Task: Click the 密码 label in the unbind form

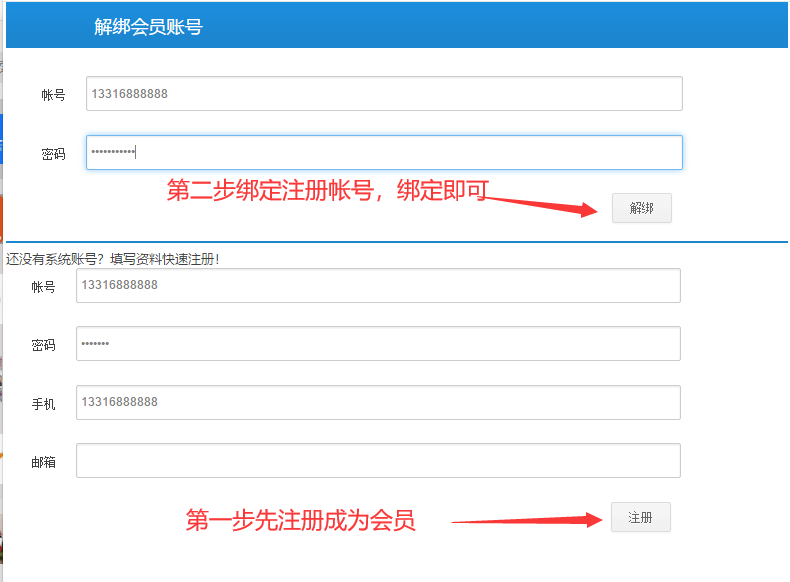Action: tap(53, 154)
